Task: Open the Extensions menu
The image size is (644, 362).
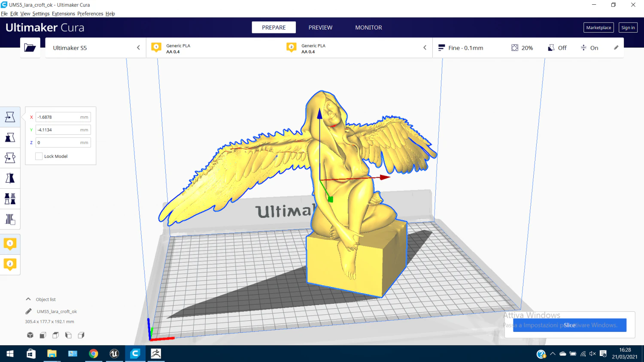Action: click(64, 14)
